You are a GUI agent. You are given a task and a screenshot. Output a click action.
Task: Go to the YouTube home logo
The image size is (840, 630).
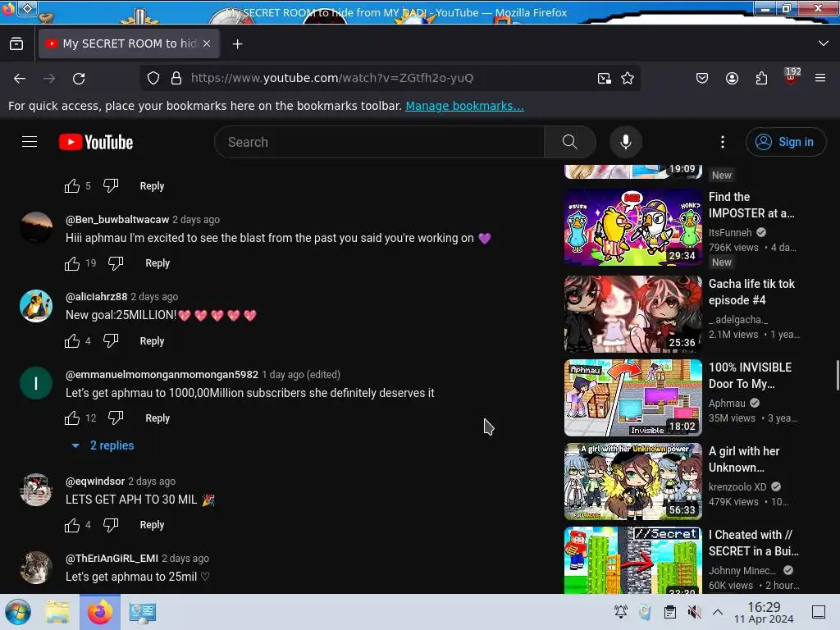(x=96, y=142)
